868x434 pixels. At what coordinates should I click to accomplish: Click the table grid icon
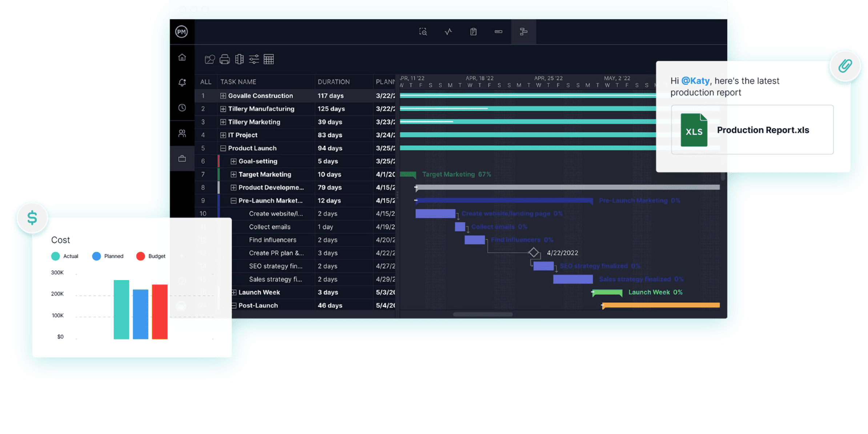[x=269, y=59]
